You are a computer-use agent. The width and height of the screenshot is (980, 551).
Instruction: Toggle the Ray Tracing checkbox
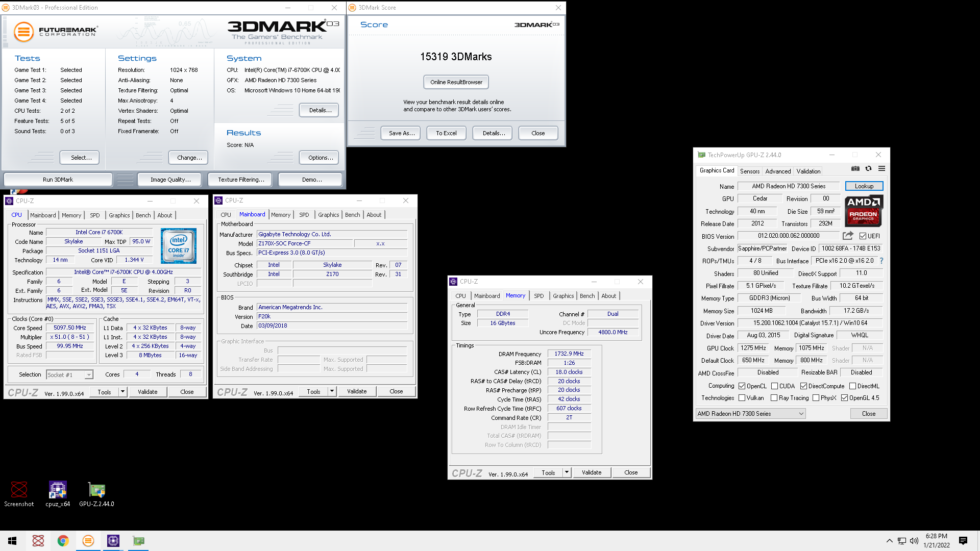774,398
